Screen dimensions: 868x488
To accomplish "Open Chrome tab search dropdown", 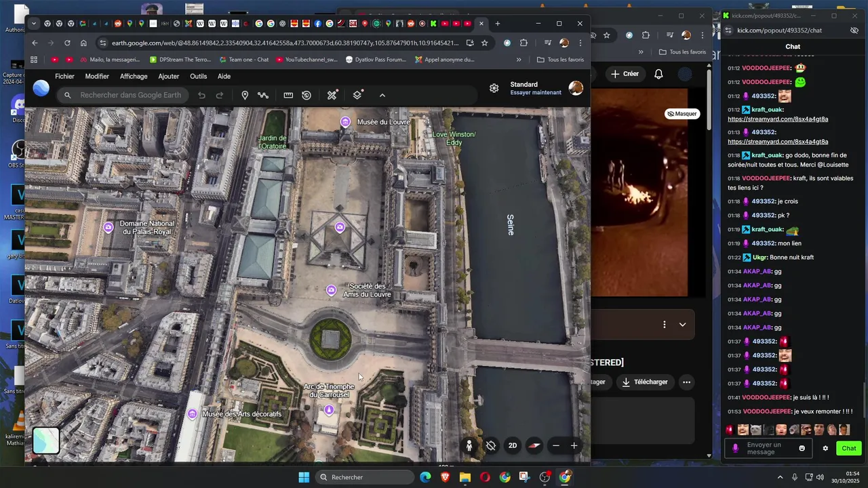I will [x=34, y=24].
